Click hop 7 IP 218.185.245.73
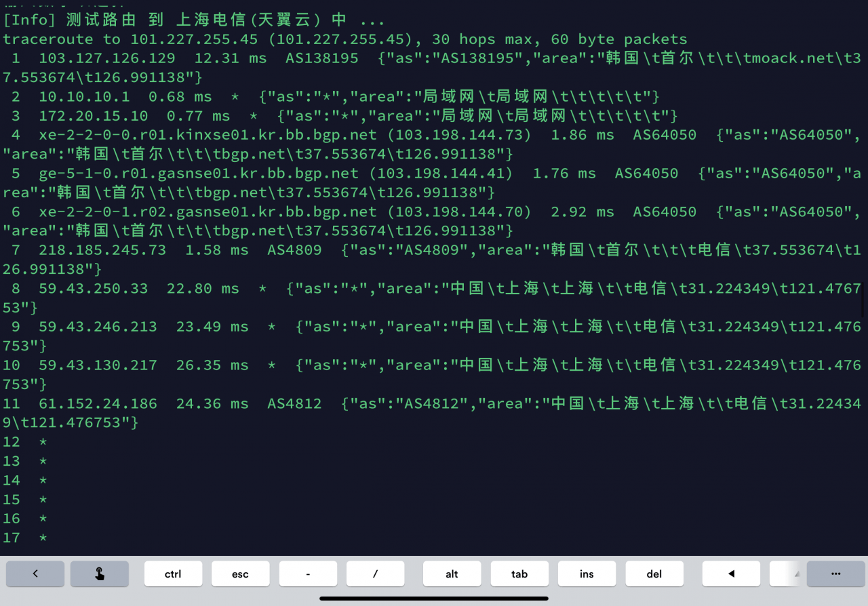This screenshot has width=868, height=606. (x=102, y=250)
